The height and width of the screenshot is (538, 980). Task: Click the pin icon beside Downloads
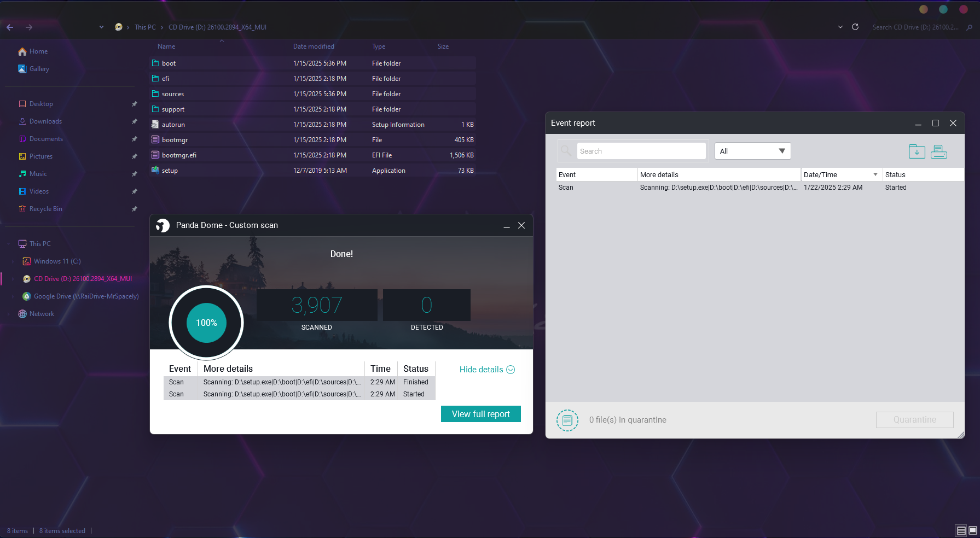click(x=135, y=121)
